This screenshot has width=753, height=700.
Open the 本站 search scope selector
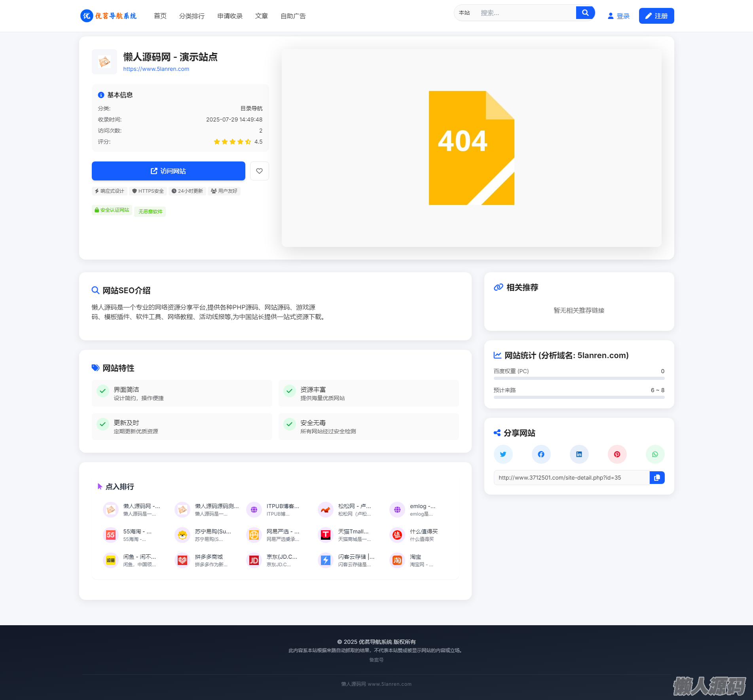click(465, 13)
